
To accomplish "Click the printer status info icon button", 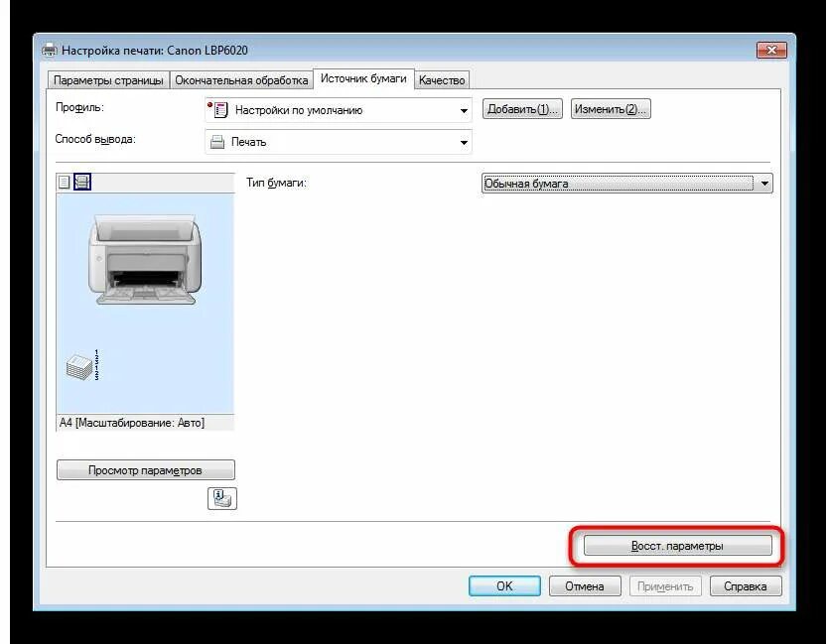I will (222, 498).
